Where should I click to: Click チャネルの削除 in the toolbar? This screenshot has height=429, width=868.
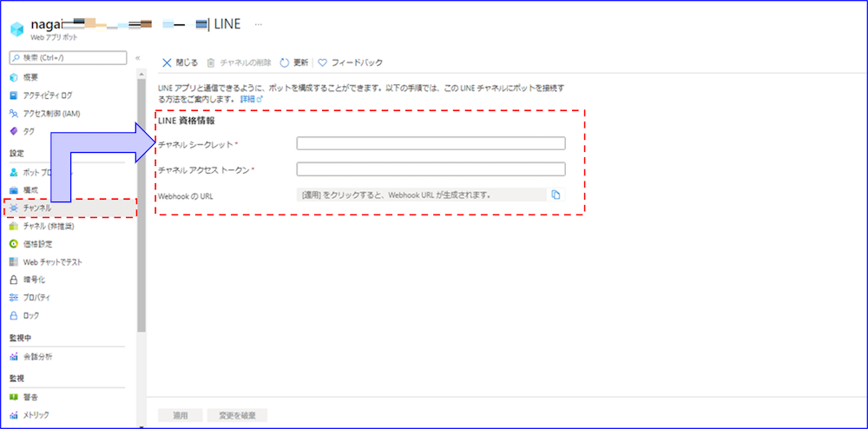pyautogui.click(x=240, y=63)
